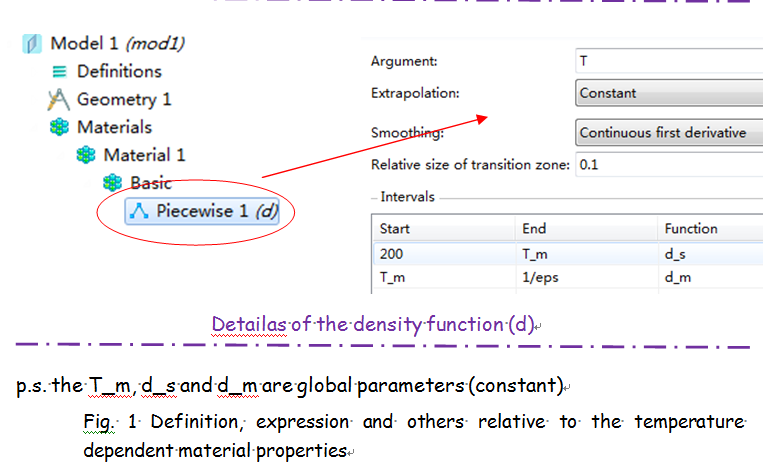The image size is (783, 472).
Task: Select the Basic property group icon
Action: (113, 183)
